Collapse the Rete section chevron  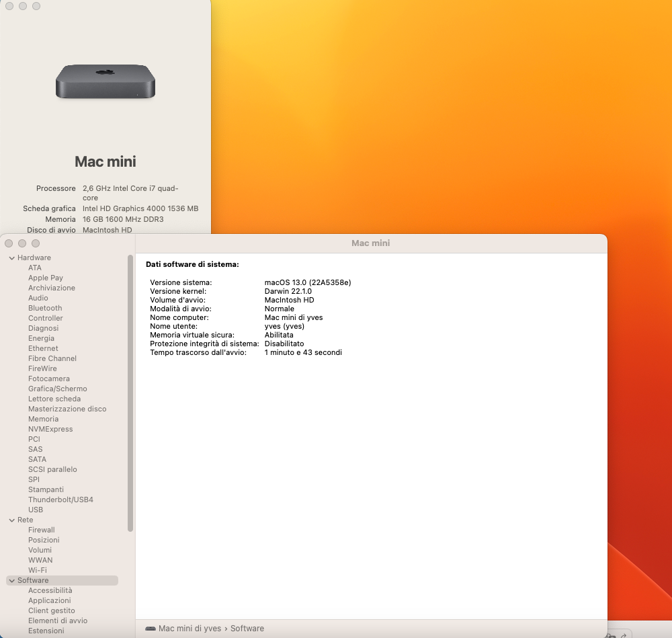tap(12, 520)
